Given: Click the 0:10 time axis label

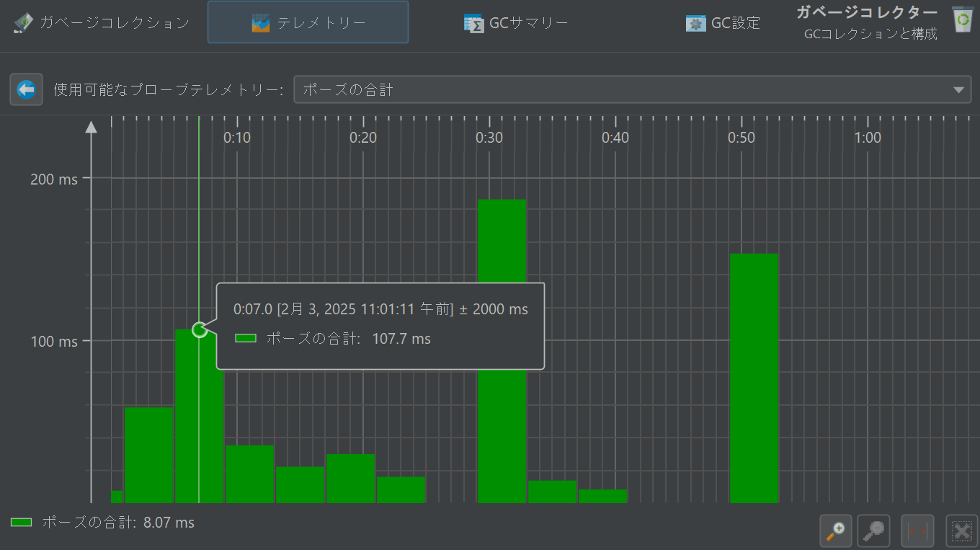Looking at the screenshot, I should (237, 138).
